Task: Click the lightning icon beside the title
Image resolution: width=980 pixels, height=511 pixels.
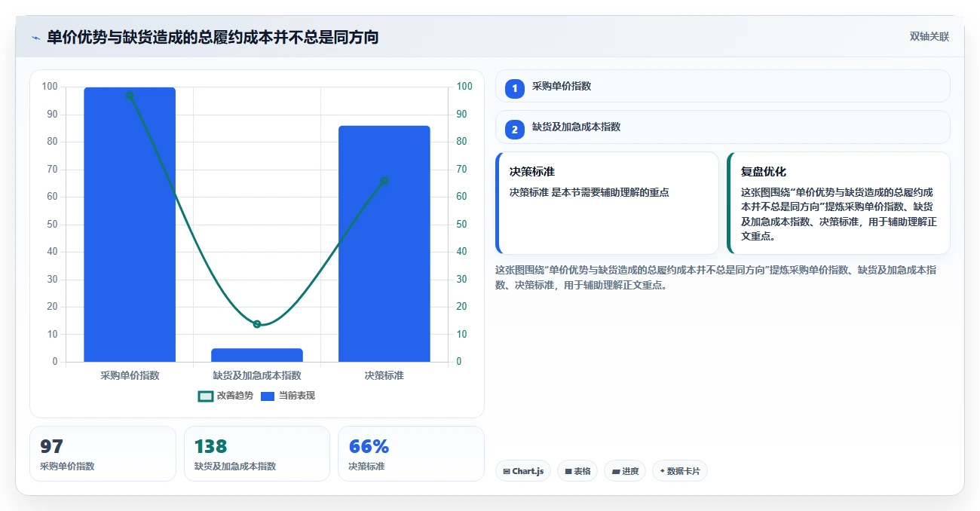Action: (x=35, y=37)
